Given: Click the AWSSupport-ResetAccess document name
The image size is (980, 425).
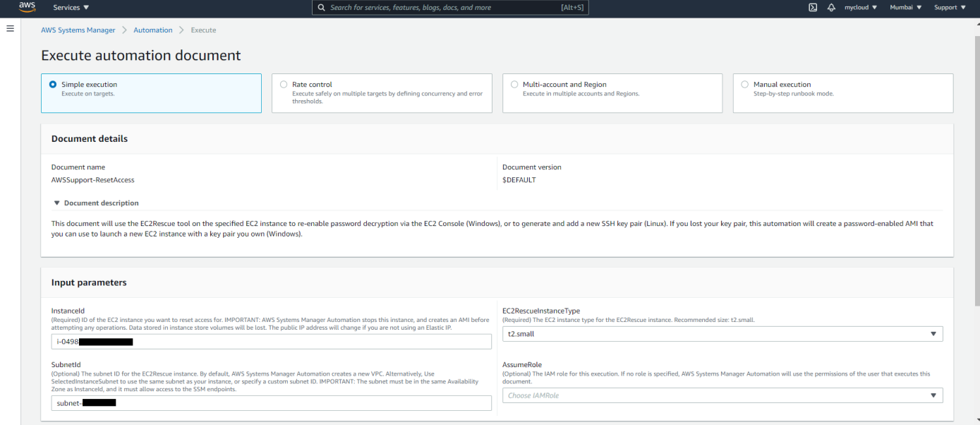Looking at the screenshot, I should point(93,180).
